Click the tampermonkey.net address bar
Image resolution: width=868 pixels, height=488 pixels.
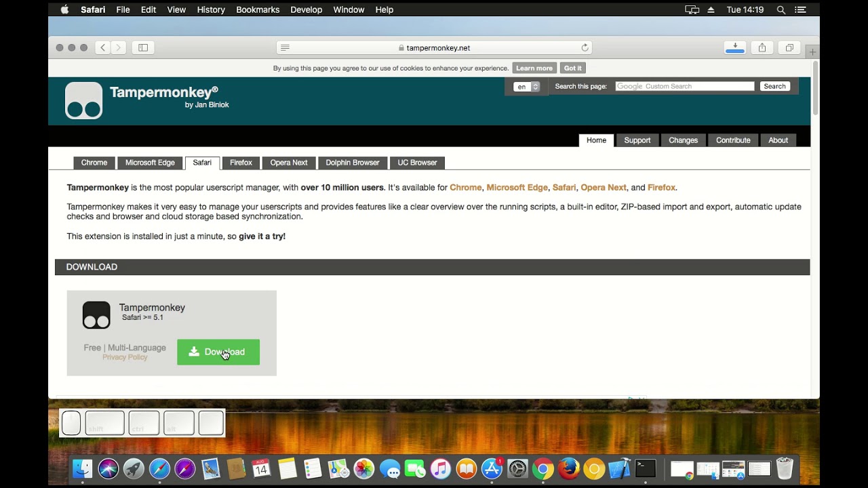(434, 47)
